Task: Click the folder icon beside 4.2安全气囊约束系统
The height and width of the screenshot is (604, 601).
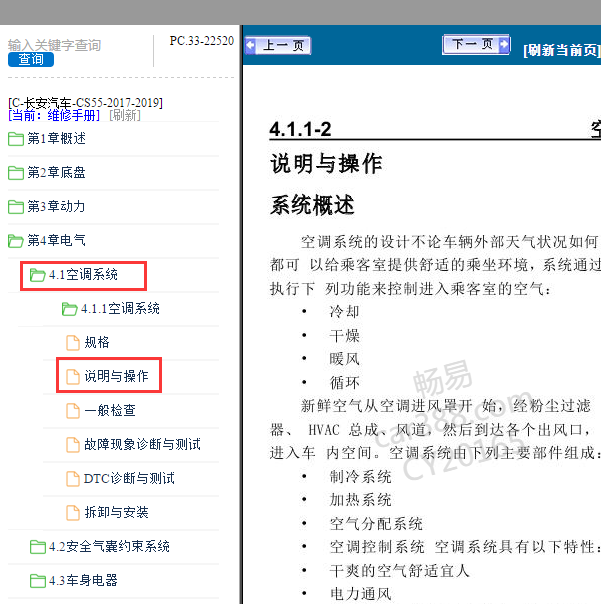Action: coord(38,547)
